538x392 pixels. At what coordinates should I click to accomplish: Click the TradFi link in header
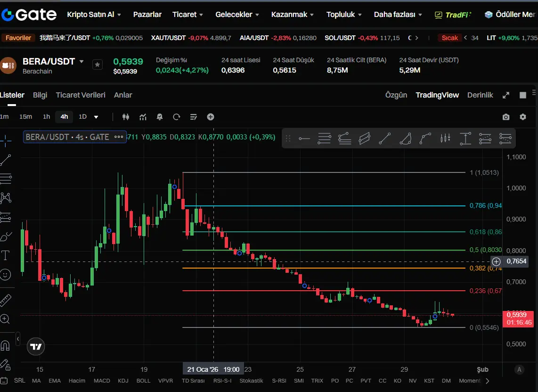pos(453,15)
